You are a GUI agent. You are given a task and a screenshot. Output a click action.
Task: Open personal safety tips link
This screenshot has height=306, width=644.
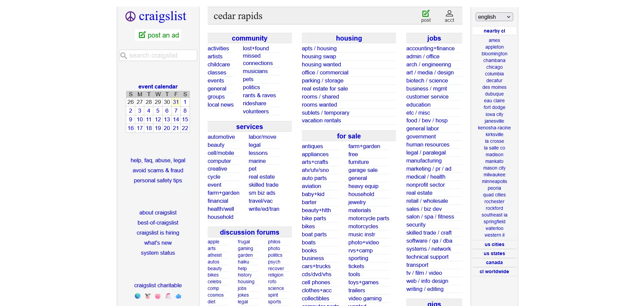[x=158, y=180]
